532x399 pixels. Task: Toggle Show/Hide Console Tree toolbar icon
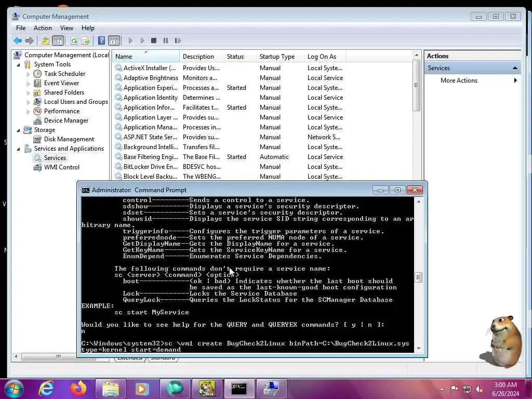click(58, 41)
